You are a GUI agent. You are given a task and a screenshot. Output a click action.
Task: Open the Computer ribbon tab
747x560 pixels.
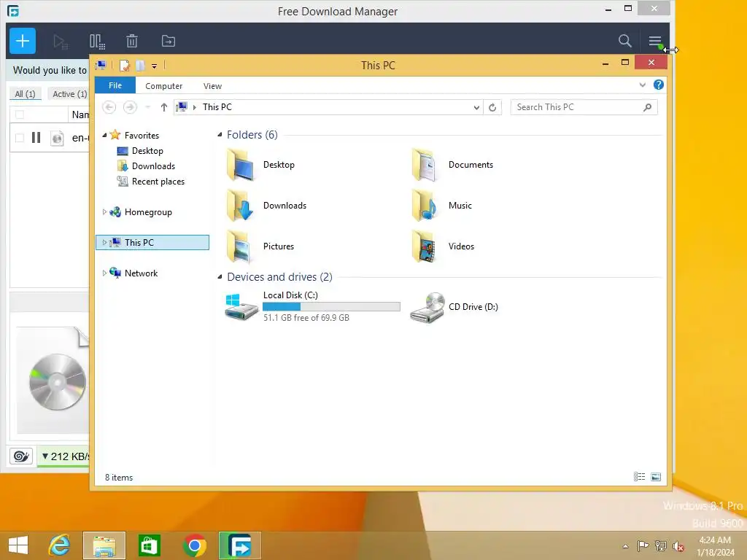pyautogui.click(x=164, y=86)
